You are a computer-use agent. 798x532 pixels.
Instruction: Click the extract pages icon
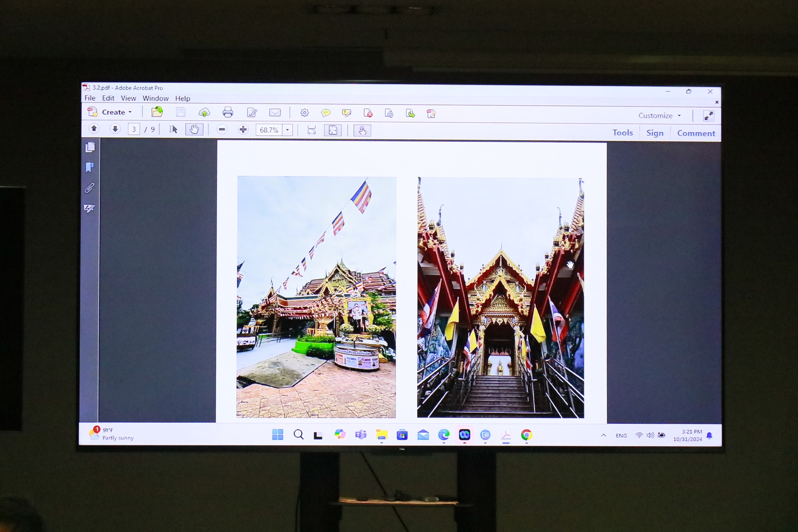410,113
